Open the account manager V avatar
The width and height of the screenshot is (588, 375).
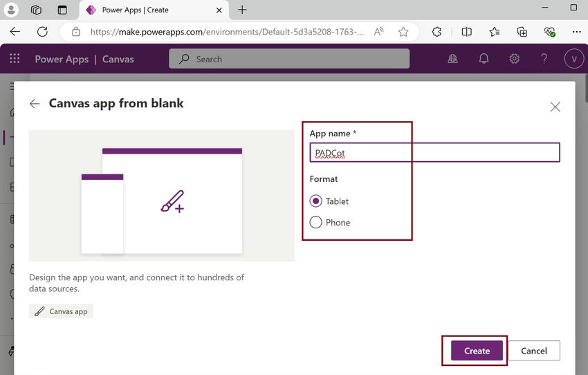(x=573, y=59)
